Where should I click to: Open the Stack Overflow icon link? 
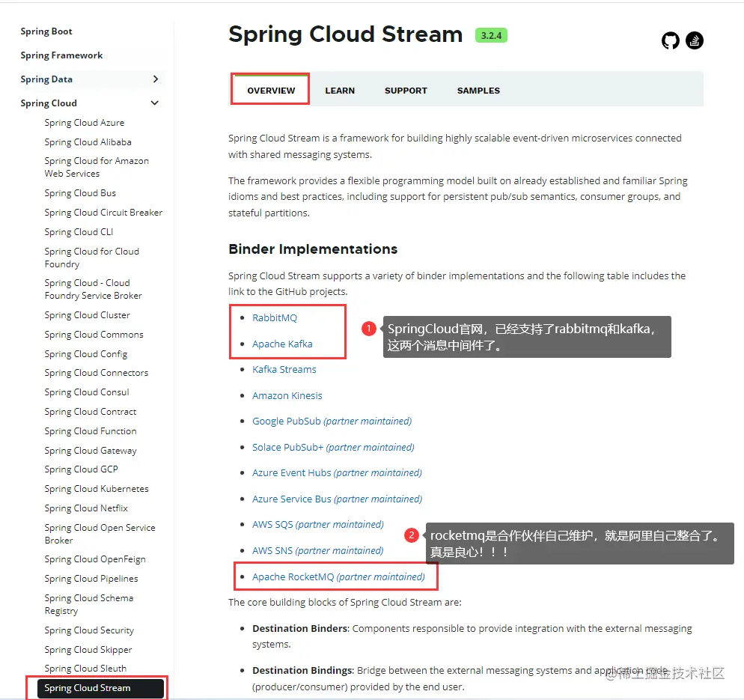pos(694,41)
